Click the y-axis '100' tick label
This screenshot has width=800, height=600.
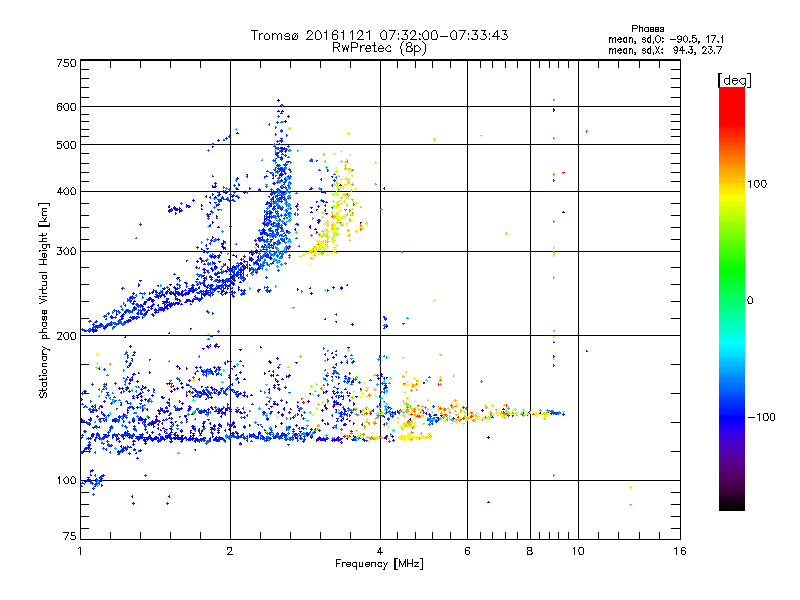click(x=67, y=481)
